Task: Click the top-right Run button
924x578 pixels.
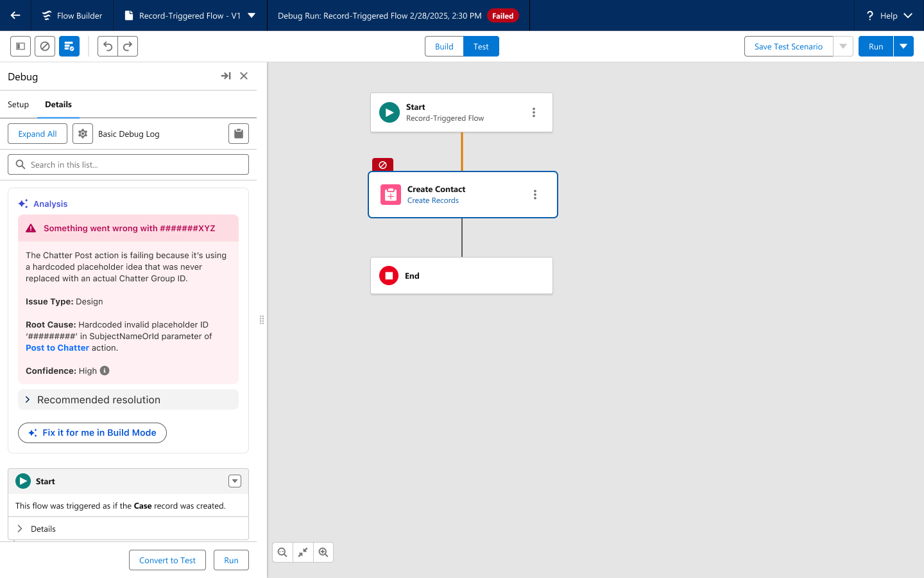Action: click(x=876, y=46)
